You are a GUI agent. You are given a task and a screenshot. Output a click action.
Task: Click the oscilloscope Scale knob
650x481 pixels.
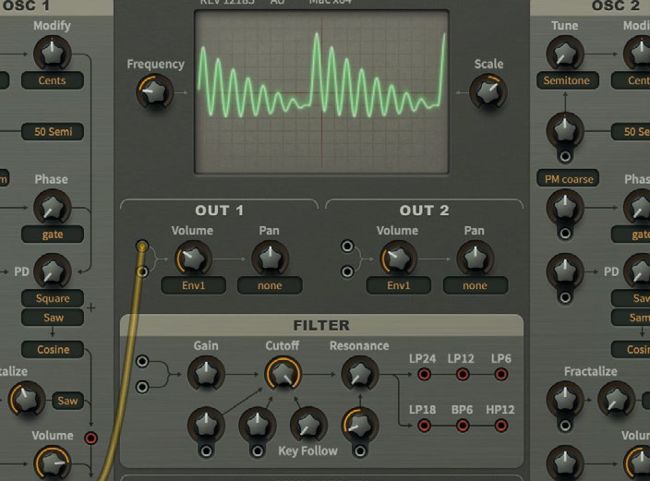(x=488, y=92)
